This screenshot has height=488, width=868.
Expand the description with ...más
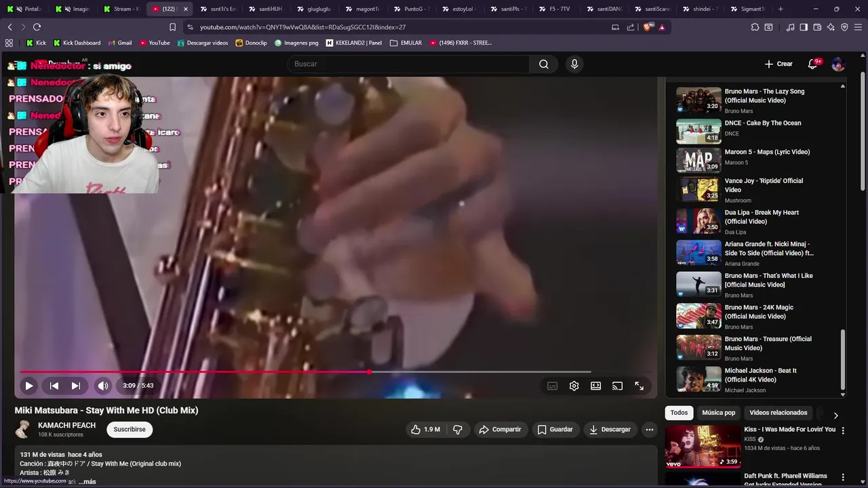[87, 481]
